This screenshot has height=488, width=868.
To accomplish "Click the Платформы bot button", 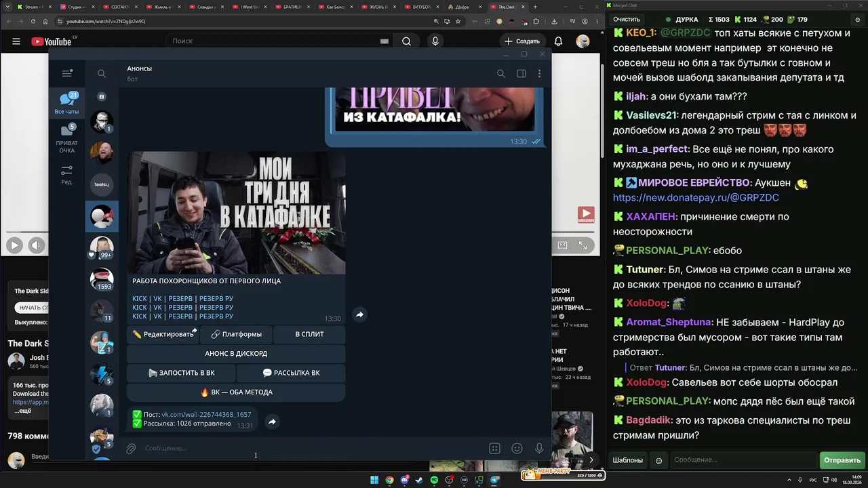I will (x=236, y=334).
